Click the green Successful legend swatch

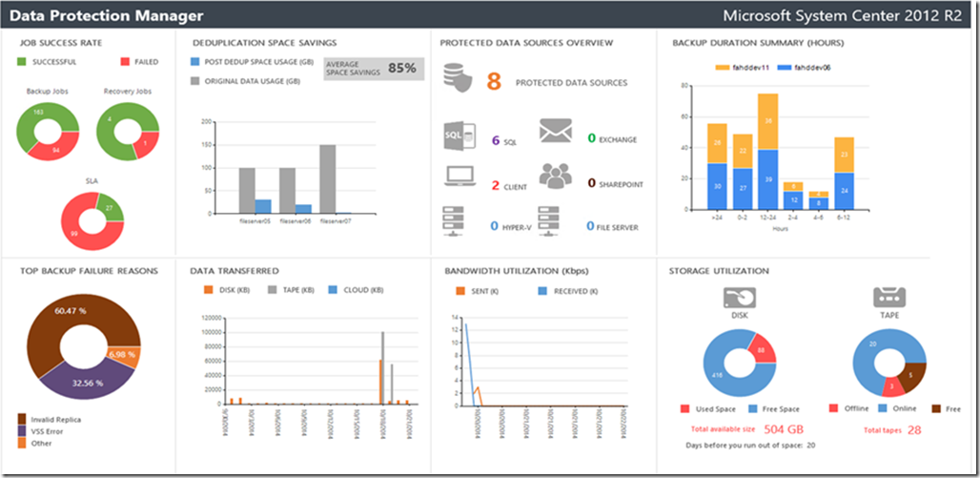[22, 62]
